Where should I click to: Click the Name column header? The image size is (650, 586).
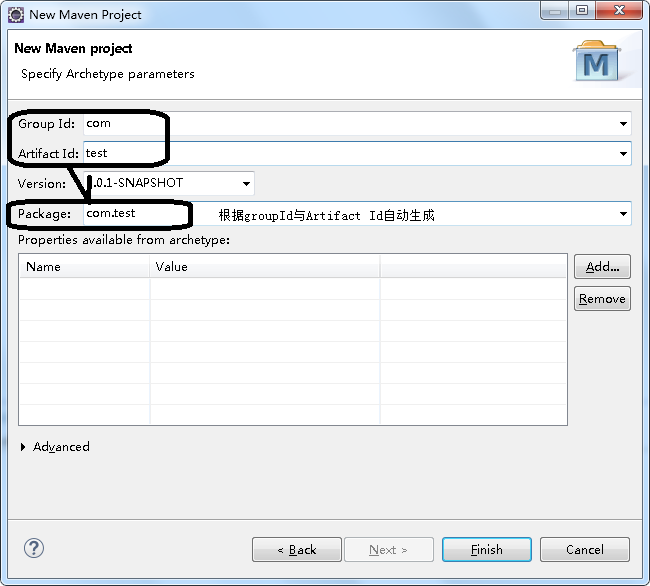(85, 266)
